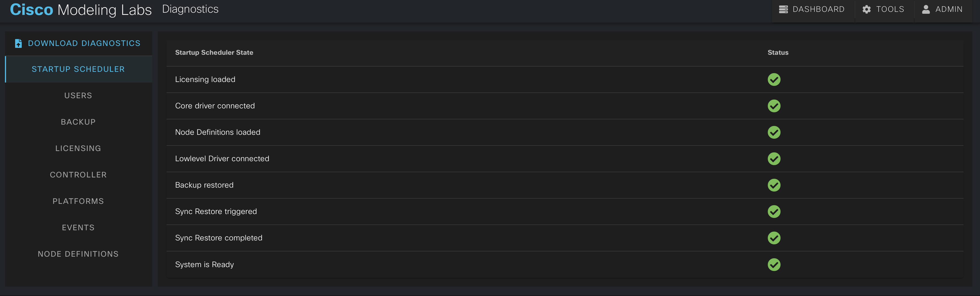
Task: Click the Download Diagnostics button
Action: click(78, 43)
